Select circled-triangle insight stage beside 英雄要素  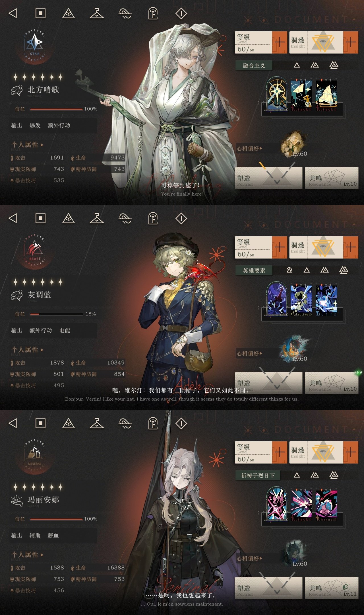(x=289, y=270)
